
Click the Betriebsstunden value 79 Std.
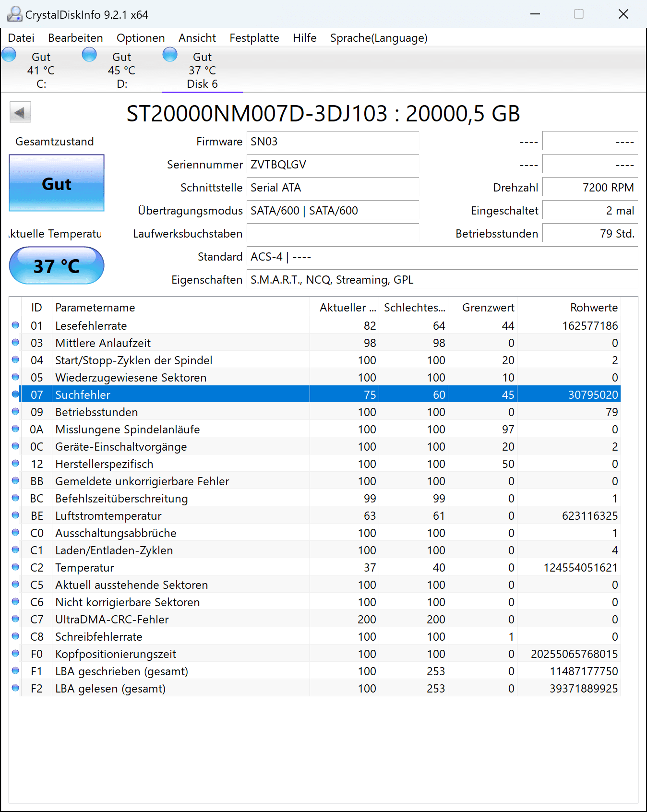[590, 234]
